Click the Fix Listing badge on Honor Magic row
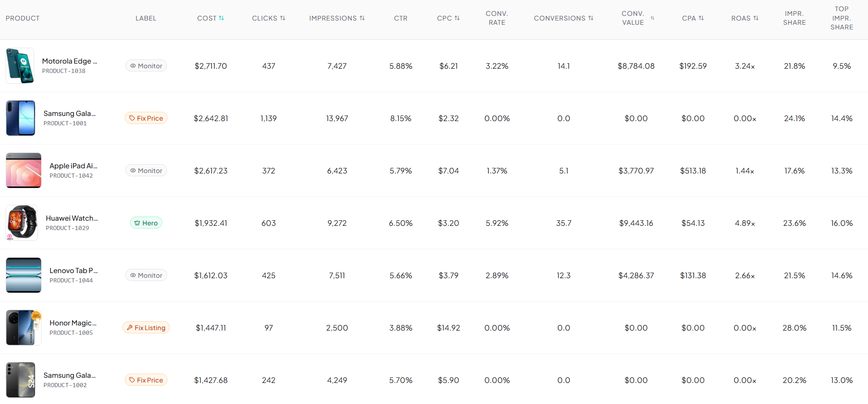Screen dimensions: 868x404 [146, 327]
